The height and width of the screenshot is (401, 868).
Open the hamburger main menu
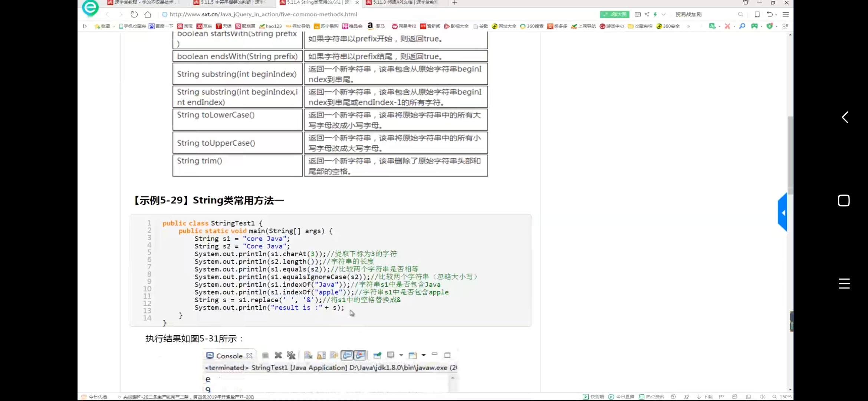786,14
